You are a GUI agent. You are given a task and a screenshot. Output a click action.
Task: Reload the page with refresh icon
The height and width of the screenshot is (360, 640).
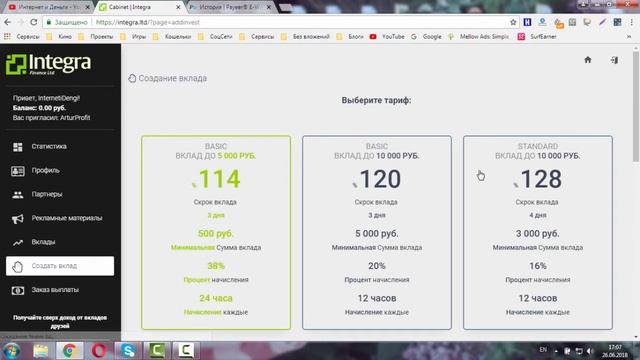click(34, 22)
